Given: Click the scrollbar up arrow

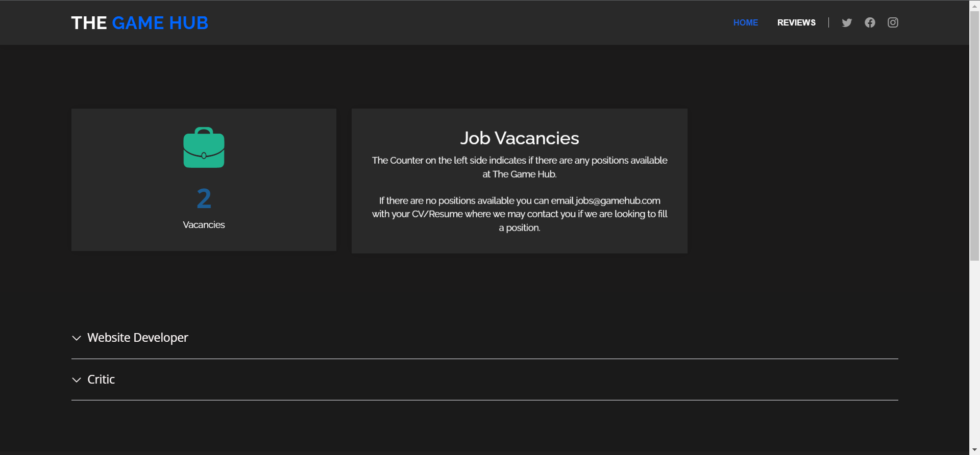Looking at the screenshot, I should coord(974,5).
